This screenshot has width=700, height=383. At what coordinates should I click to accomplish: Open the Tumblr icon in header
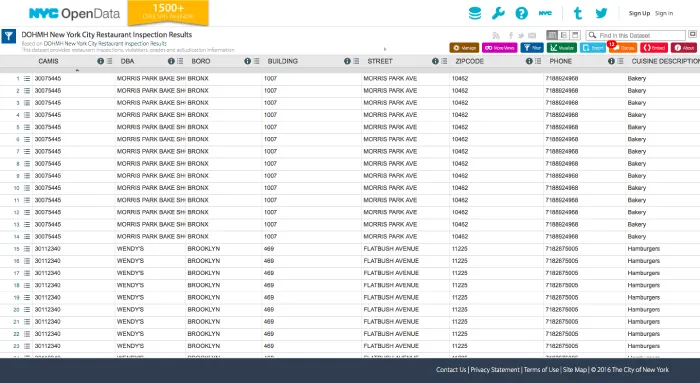point(578,13)
